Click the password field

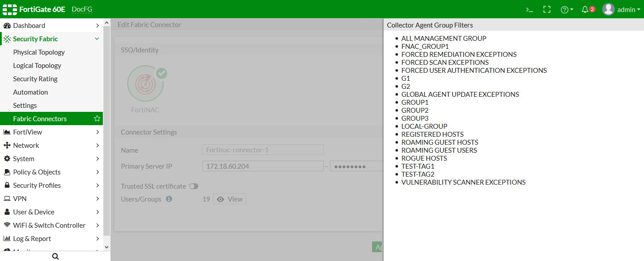(x=356, y=166)
